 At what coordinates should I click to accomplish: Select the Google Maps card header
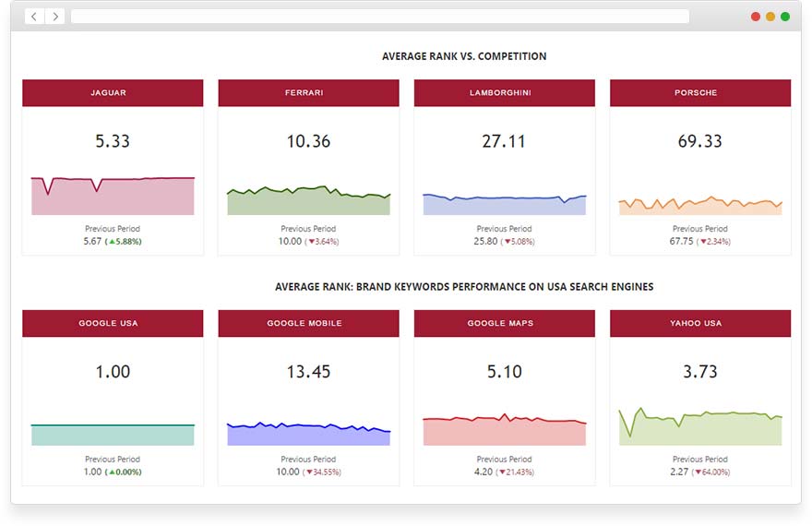coord(504,324)
